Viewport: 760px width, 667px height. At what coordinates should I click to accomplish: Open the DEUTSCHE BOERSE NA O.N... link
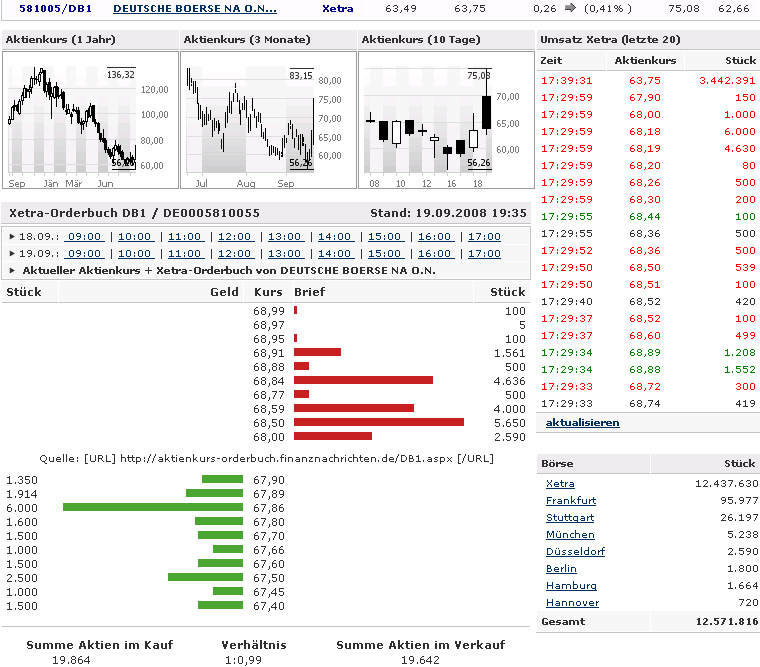click(x=195, y=9)
